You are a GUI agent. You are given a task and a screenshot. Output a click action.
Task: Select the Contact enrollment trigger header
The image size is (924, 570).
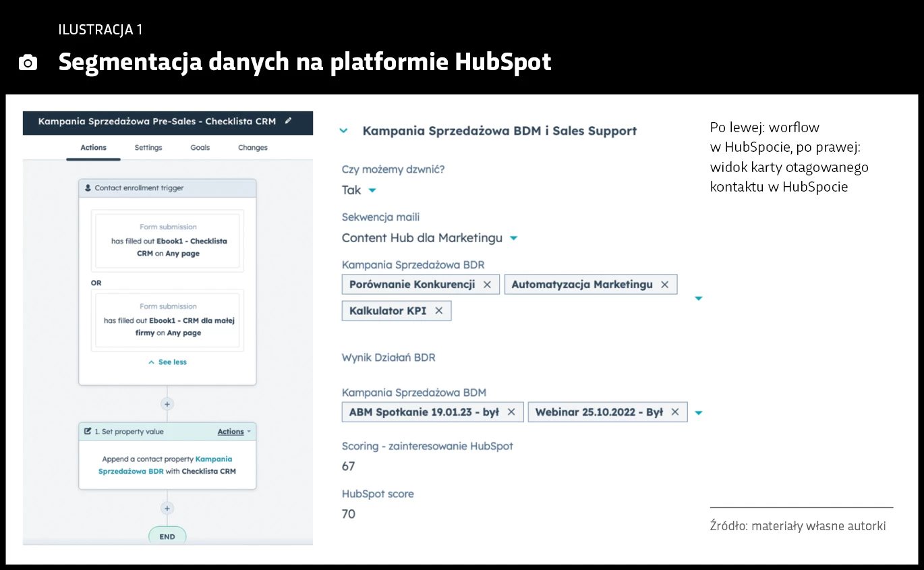click(x=167, y=188)
